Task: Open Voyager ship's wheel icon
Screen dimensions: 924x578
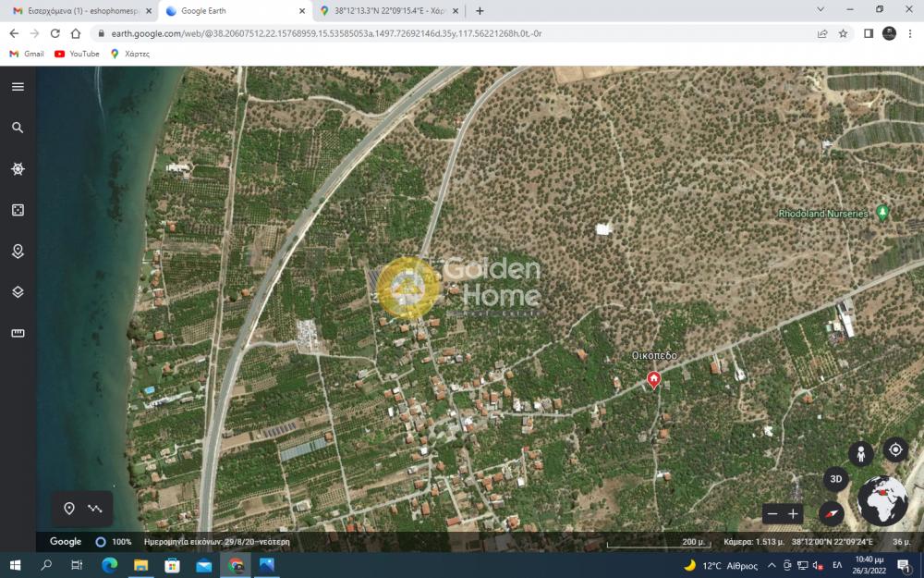Action: (18, 169)
